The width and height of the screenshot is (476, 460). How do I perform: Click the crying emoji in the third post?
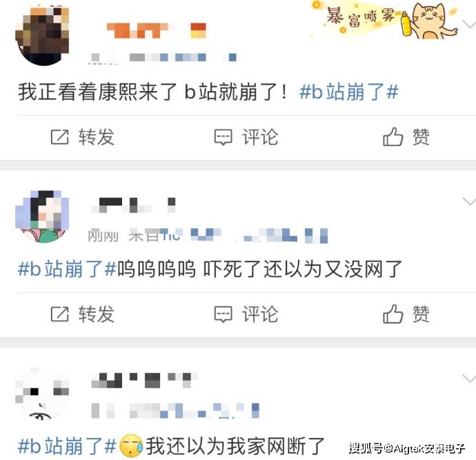click(x=131, y=446)
